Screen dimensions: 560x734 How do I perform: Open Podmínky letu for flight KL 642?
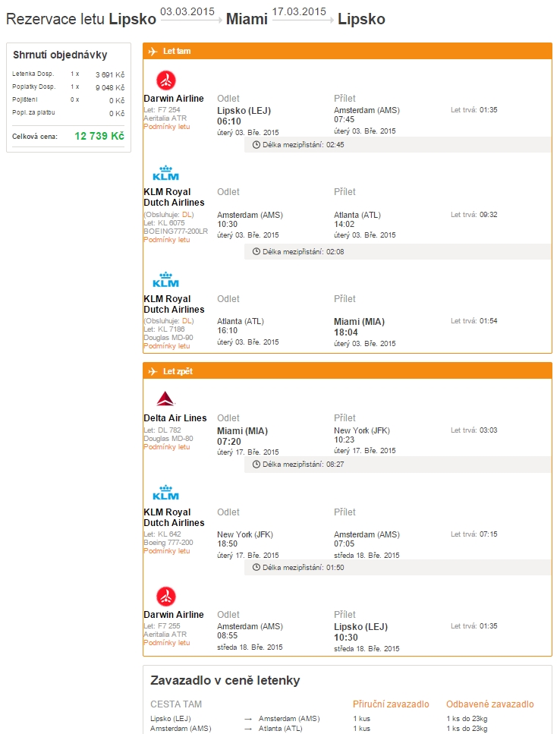[166, 551]
